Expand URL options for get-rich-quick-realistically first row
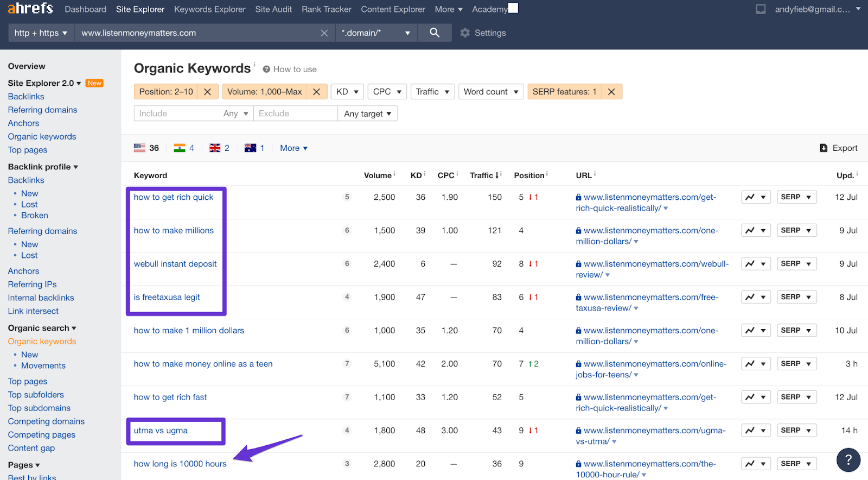Screen dimensions: 868x480 point(666,209)
